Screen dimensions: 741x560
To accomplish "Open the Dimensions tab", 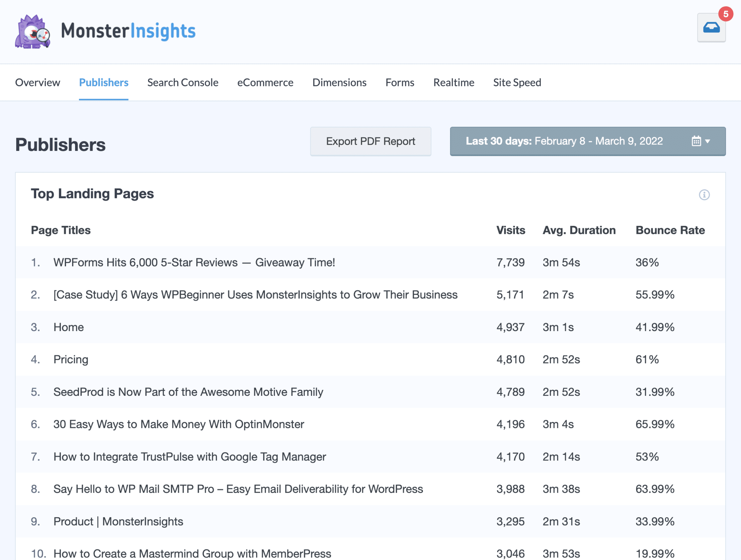I will 339,82.
